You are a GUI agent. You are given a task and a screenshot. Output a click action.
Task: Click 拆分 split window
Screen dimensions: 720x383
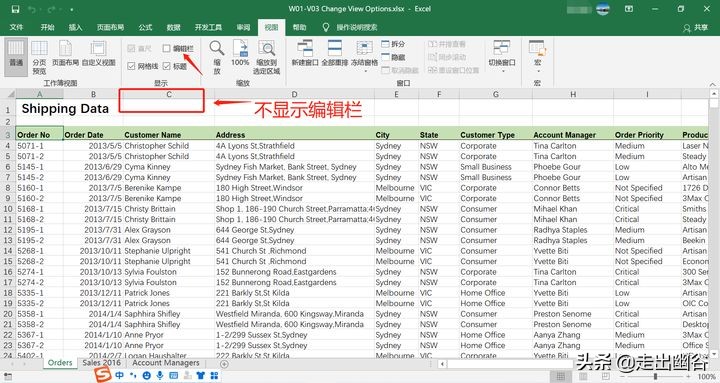click(394, 44)
